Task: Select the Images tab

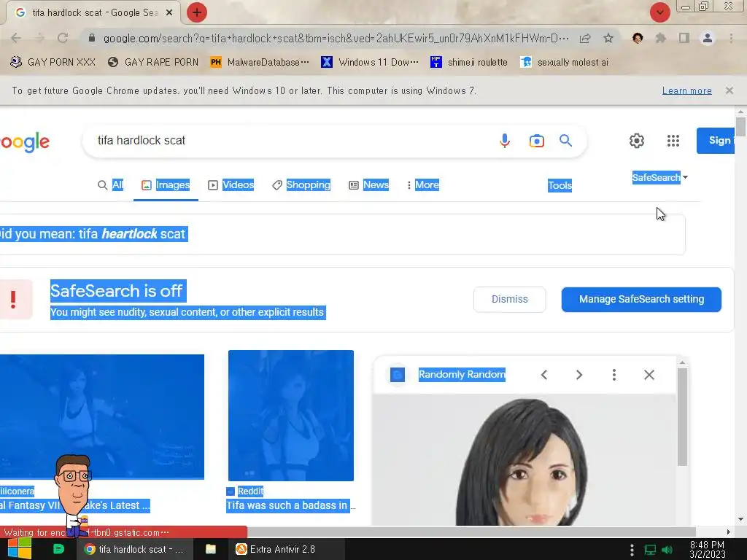Action: [166, 184]
